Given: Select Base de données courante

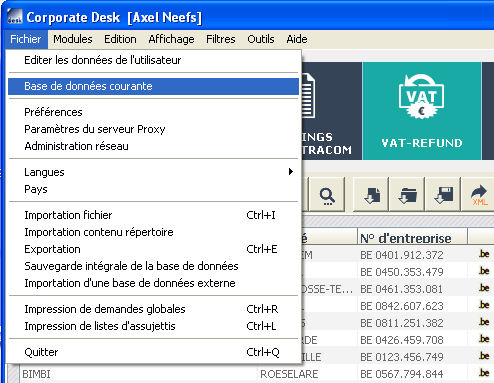Looking at the screenshot, I should (154, 86).
